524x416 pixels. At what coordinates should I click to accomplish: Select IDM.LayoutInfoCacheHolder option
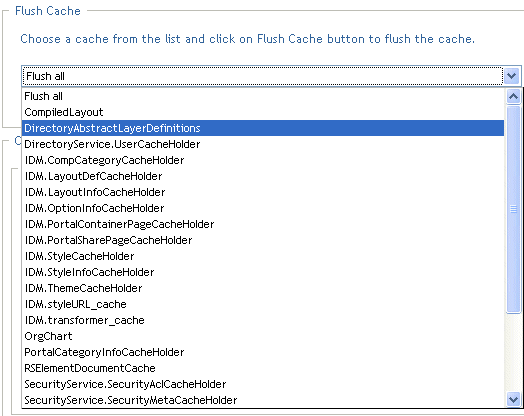263,192
